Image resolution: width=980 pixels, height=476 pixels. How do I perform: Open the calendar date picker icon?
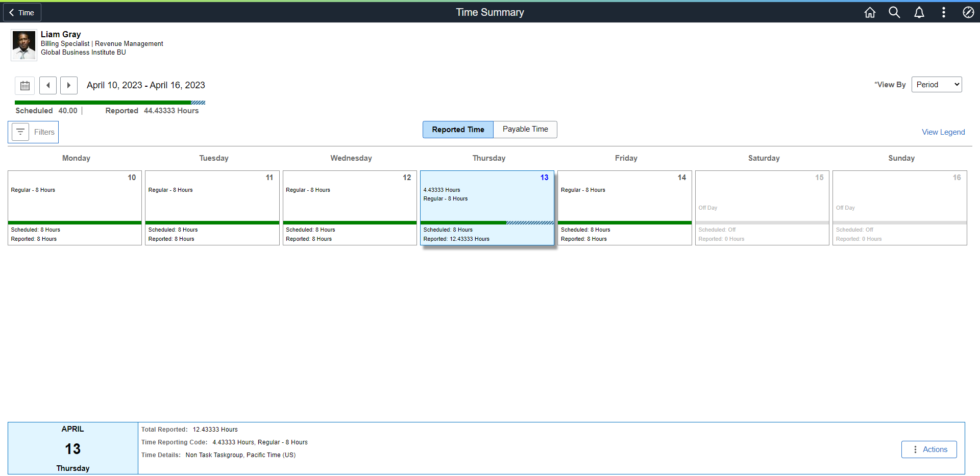click(x=24, y=85)
